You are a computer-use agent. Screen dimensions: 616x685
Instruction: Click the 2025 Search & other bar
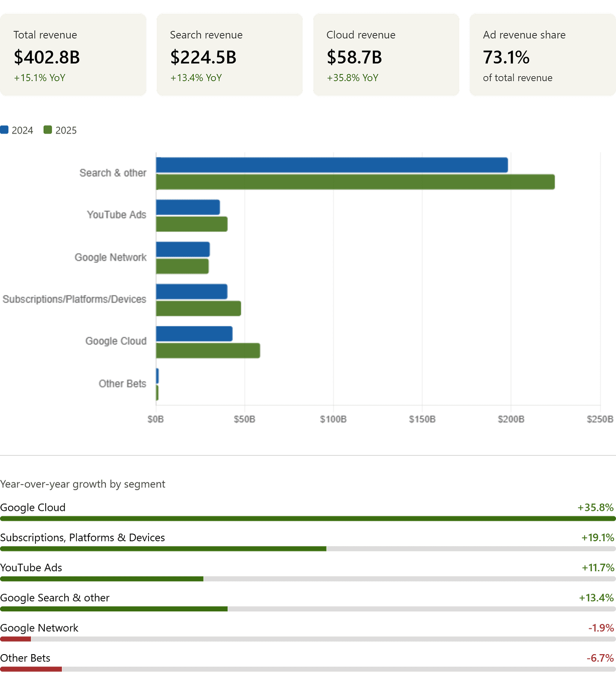(355, 182)
